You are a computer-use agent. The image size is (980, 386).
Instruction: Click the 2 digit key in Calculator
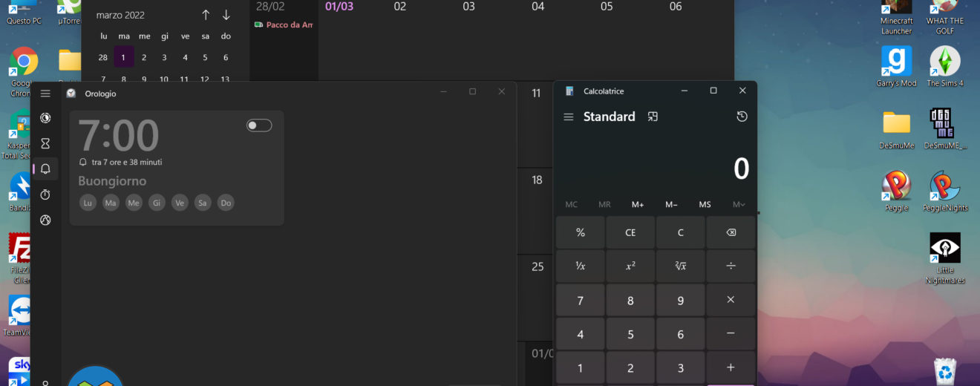click(630, 367)
